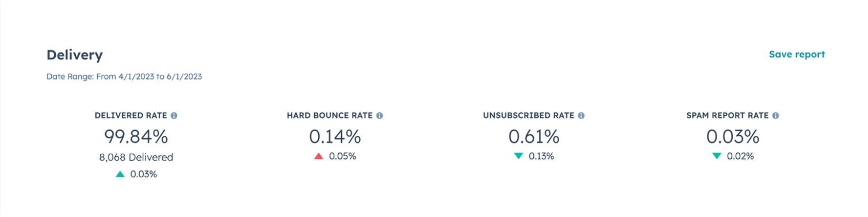Click red up triangle beside 0.05%
This screenshot has width=868, height=217.
[x=319, y=156]
